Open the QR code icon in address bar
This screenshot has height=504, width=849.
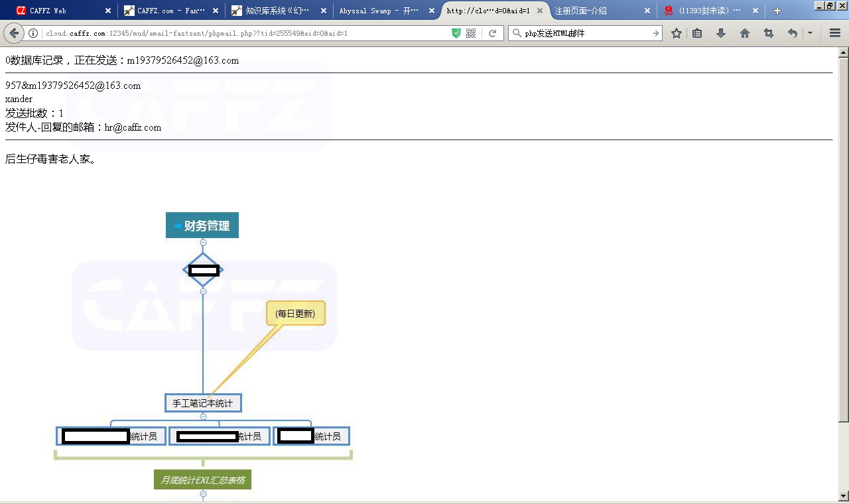click(471, 33)
